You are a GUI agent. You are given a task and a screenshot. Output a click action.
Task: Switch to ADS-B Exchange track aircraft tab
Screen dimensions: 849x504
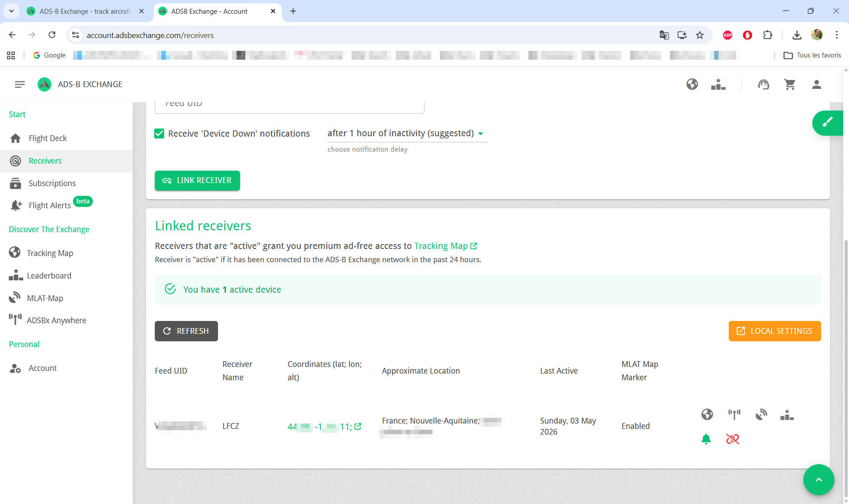85,11
